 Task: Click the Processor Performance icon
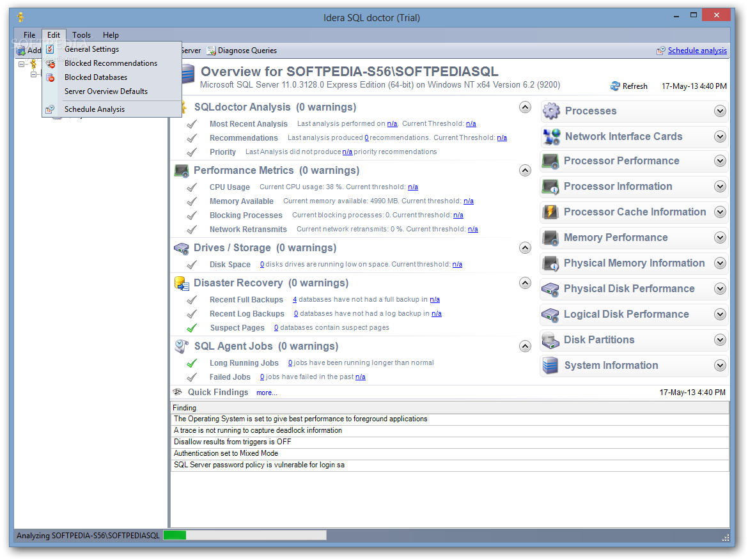[550, 161]
